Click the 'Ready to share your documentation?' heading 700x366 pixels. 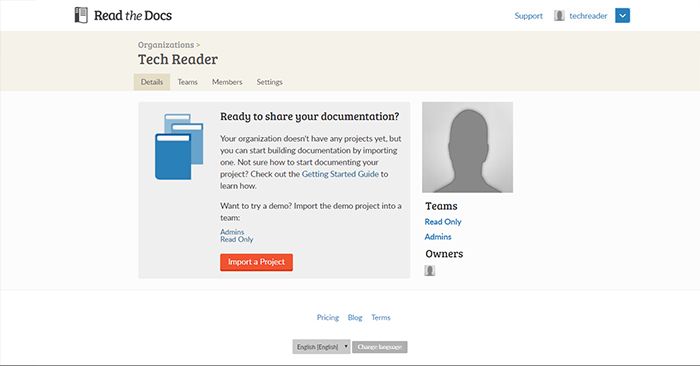pos(309,116)
